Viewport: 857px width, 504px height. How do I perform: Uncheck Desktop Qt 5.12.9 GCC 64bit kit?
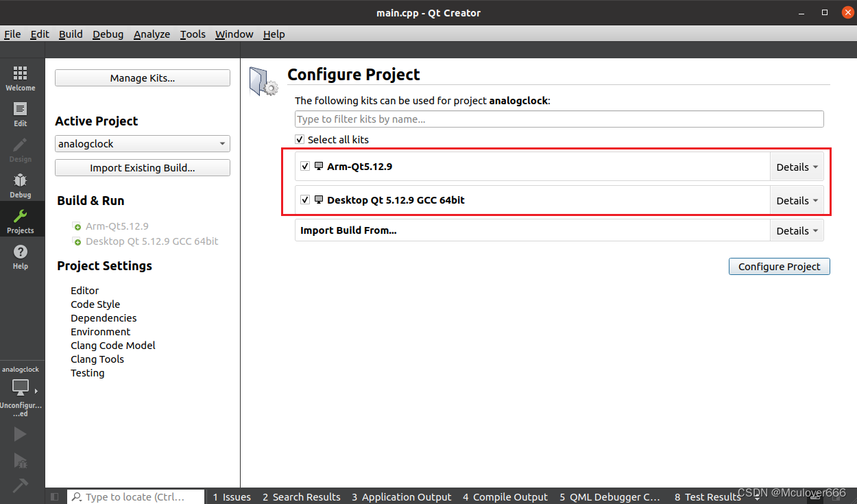[305, 200]
